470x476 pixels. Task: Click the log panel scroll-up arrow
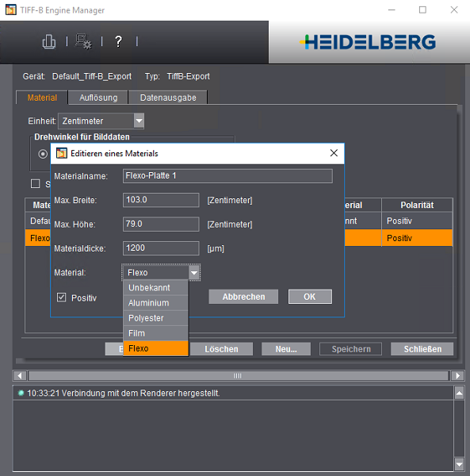click(x=460, y=393)
